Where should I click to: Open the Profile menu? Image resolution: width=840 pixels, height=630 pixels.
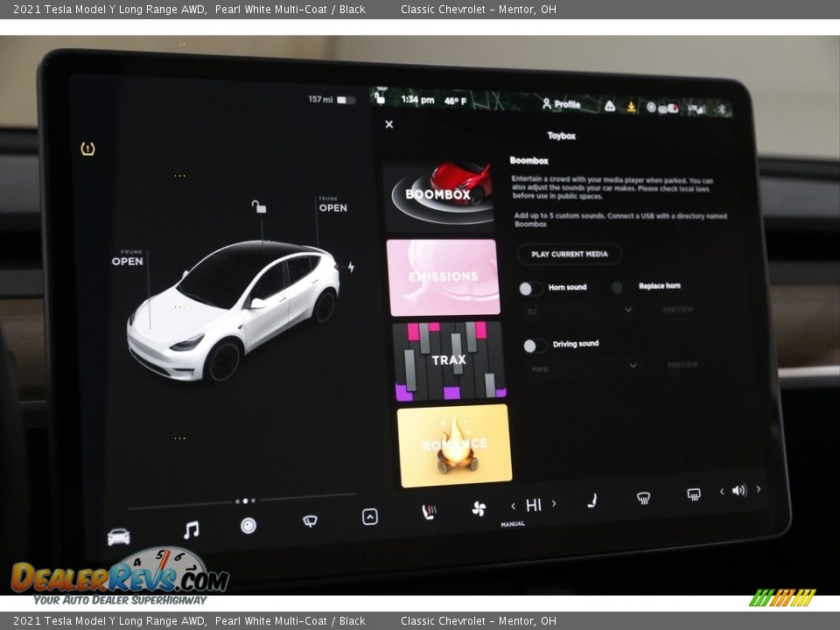[x=562, y=104]
